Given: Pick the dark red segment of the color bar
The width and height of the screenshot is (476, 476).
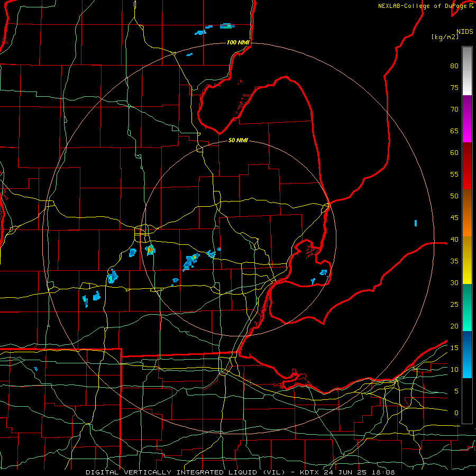Looking at the screenshot, I should pyautogui.click(x=467, y=166).
